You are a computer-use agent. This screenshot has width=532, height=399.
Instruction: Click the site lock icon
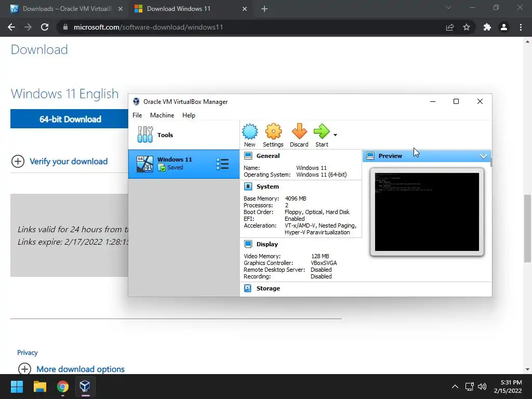(x=65, y=27)
